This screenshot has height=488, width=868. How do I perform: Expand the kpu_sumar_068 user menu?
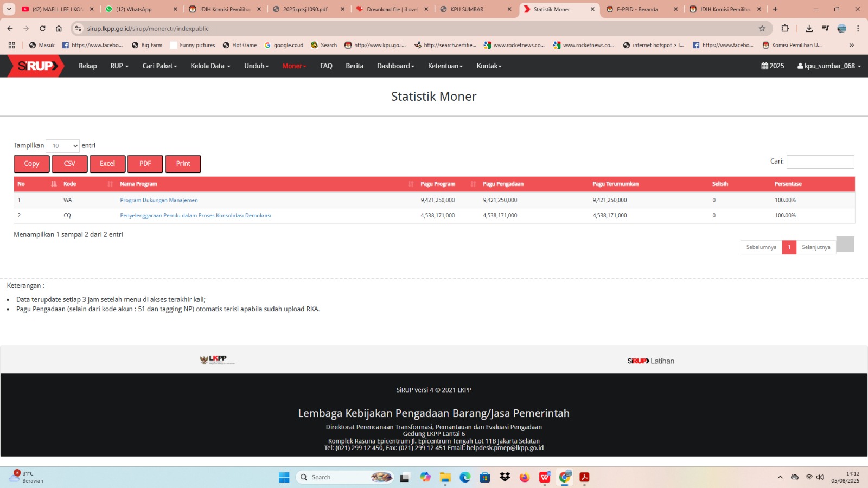[829, 66]
